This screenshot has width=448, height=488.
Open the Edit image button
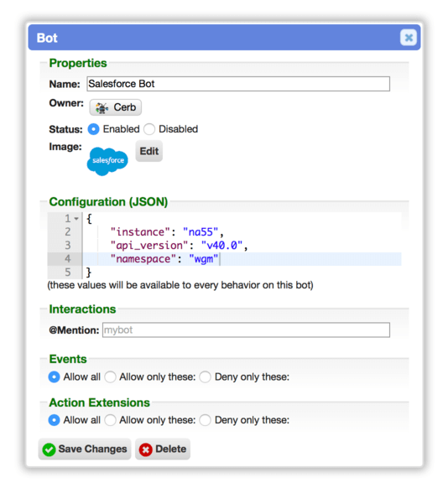click(149, 151)
